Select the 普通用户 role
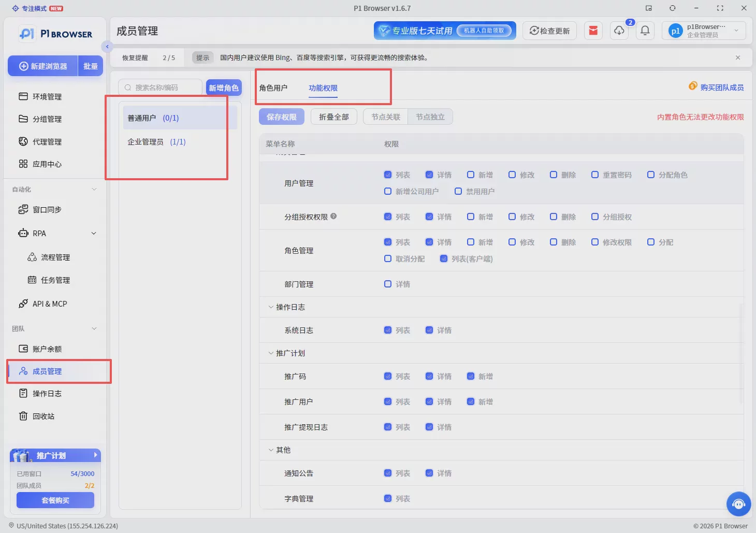This screenshot has height=533, width=756. (180, 118)
